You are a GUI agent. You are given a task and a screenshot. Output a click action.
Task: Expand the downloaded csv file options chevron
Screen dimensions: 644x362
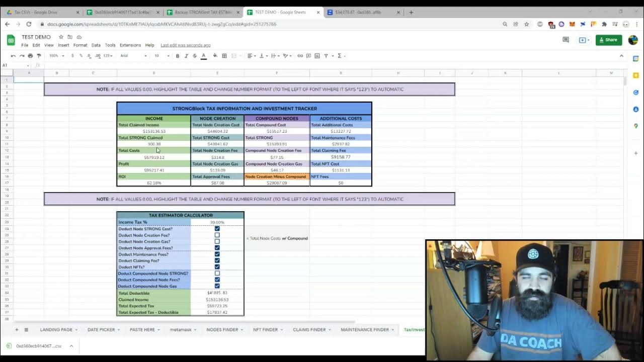coord(71,346)
